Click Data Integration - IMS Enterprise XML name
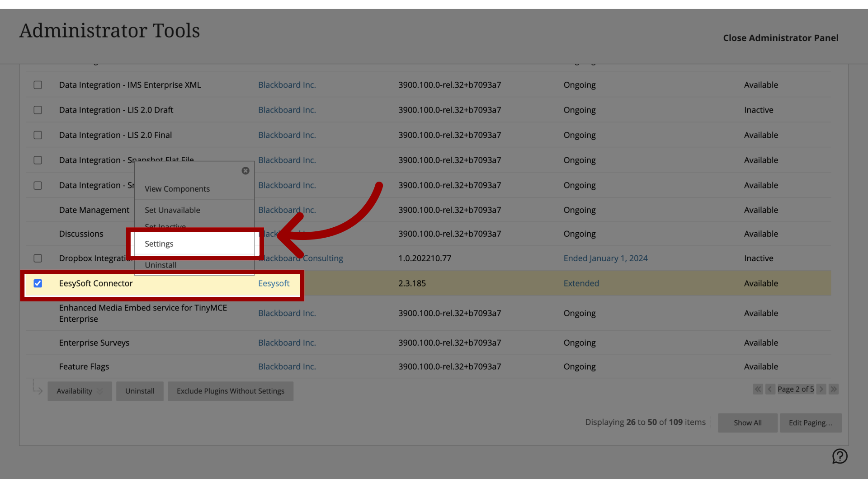Image resolution: width=868 pixels, height=488 pixels. pos(130,85)
